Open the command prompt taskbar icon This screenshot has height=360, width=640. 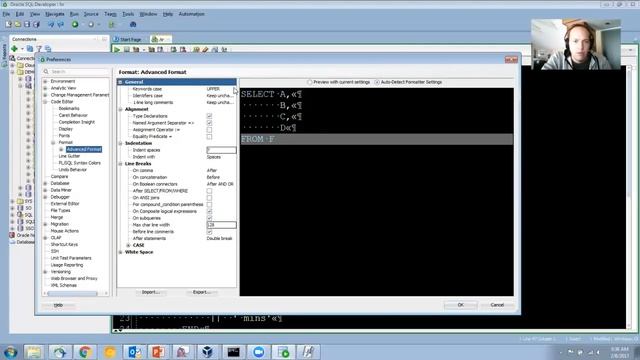(x=233, y=352)
